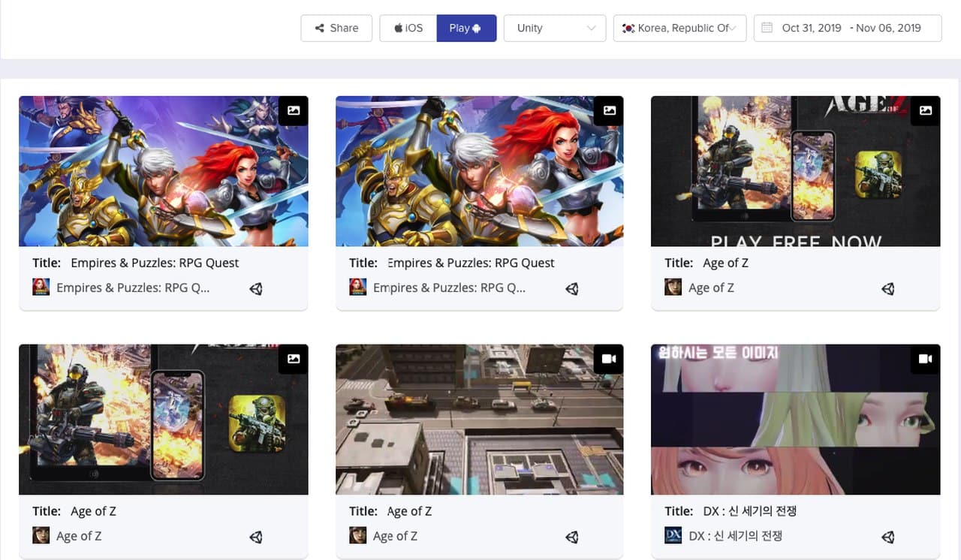
Task: Click Unity logo icon on Play Free Now Age of Z card
Action: 888,288
